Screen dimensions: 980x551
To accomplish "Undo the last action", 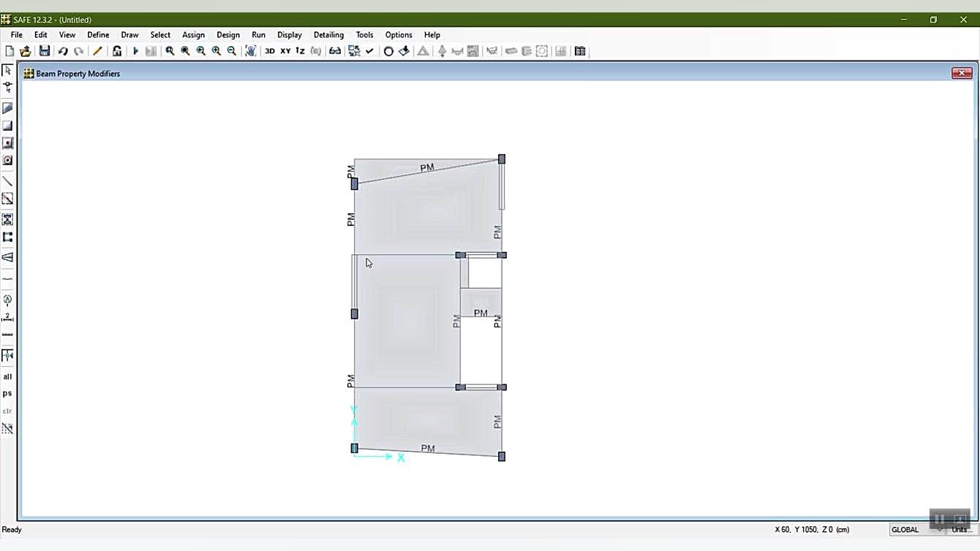I will click(63, 51).
